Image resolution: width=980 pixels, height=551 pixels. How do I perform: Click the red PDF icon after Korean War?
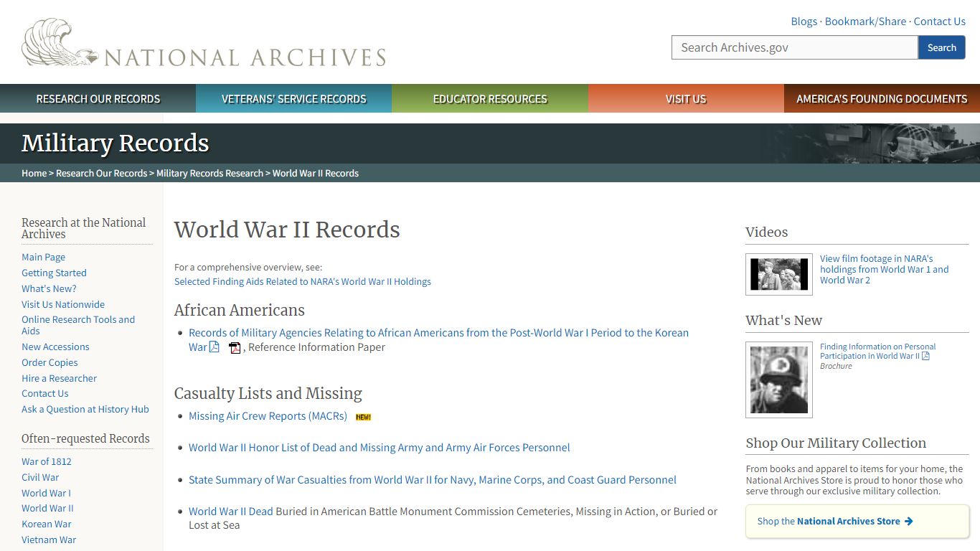(x=235, y=348)
